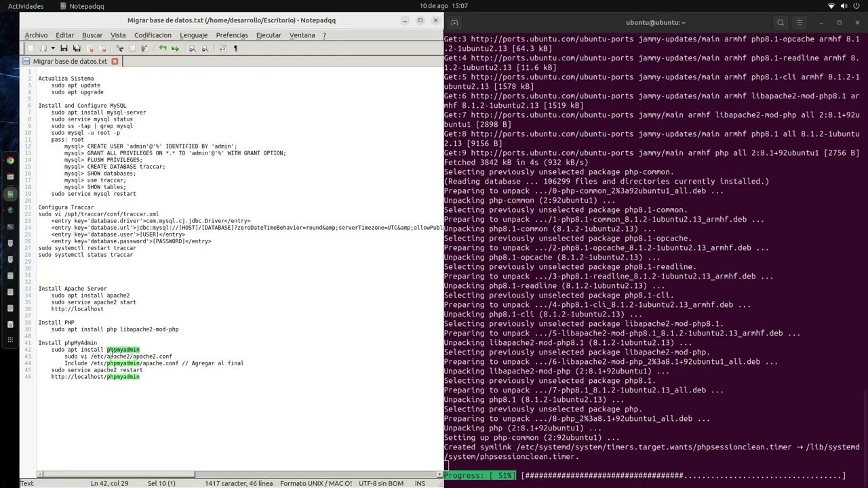The height and width of the screenshot is (488, 868).
Task: Open the Vista menu
Action: coord(118,35)
